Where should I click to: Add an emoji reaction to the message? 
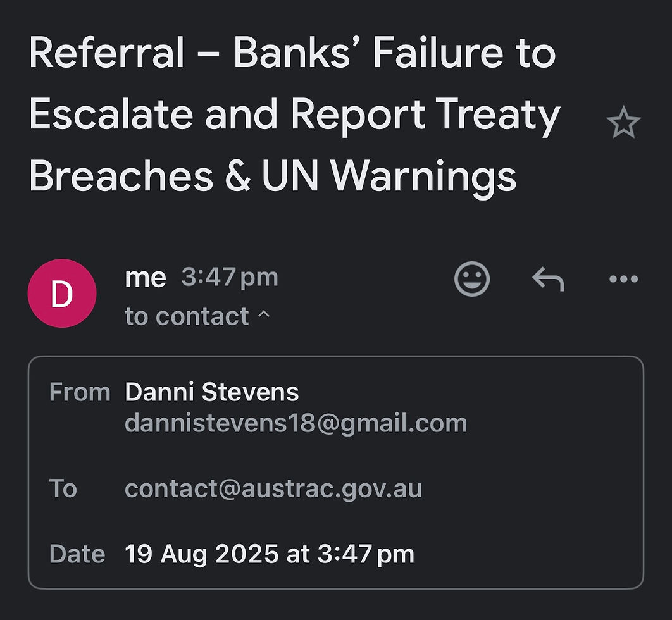(472, 278)
